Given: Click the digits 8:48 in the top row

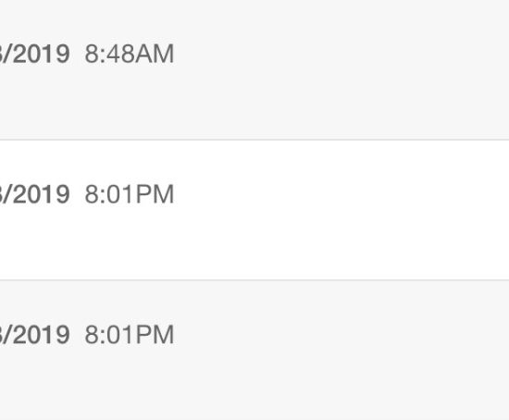Looking at the screenshot, I should 109,54.
